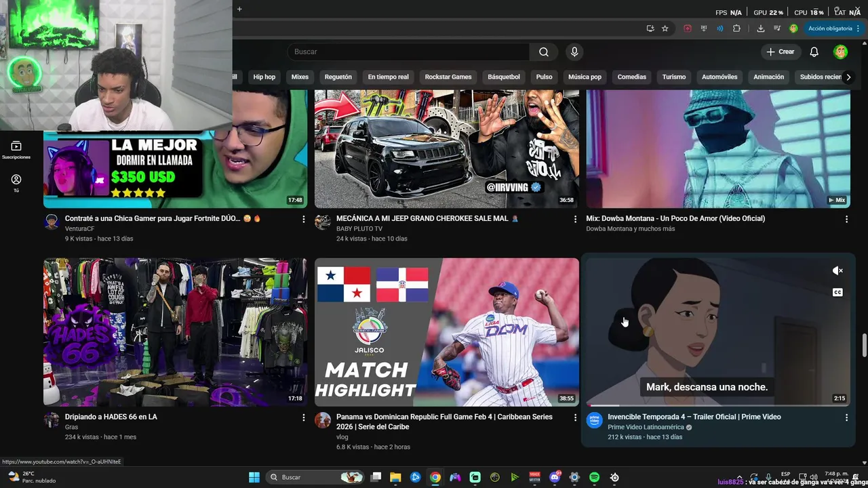Start voice search with microphone icon
Image resolution: width=868 pixels, height=488 pixels.
pos(574,52)
